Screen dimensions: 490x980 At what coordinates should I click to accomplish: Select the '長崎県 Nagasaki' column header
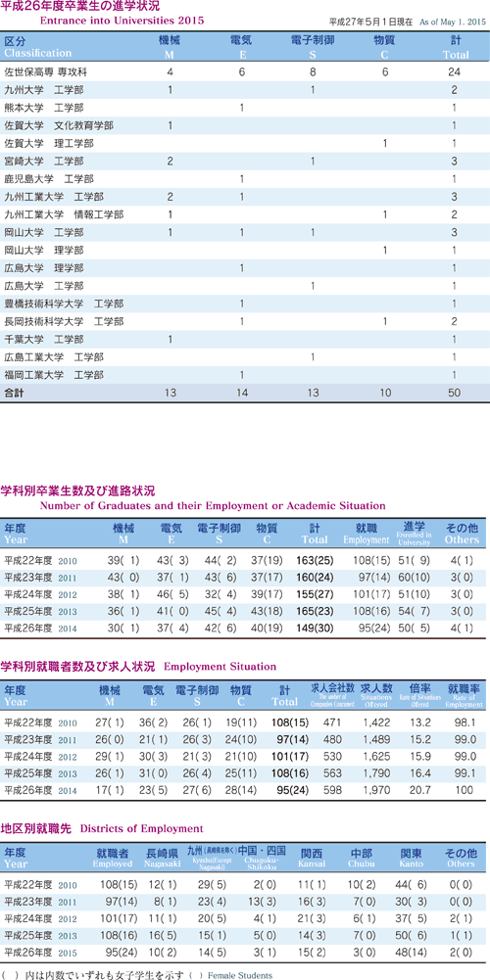[x=163, y=858]
